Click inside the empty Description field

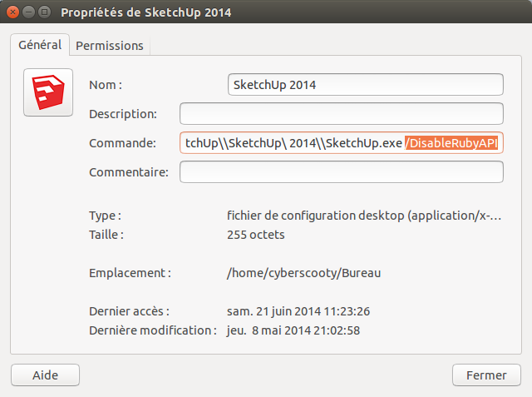coord(342,114)
